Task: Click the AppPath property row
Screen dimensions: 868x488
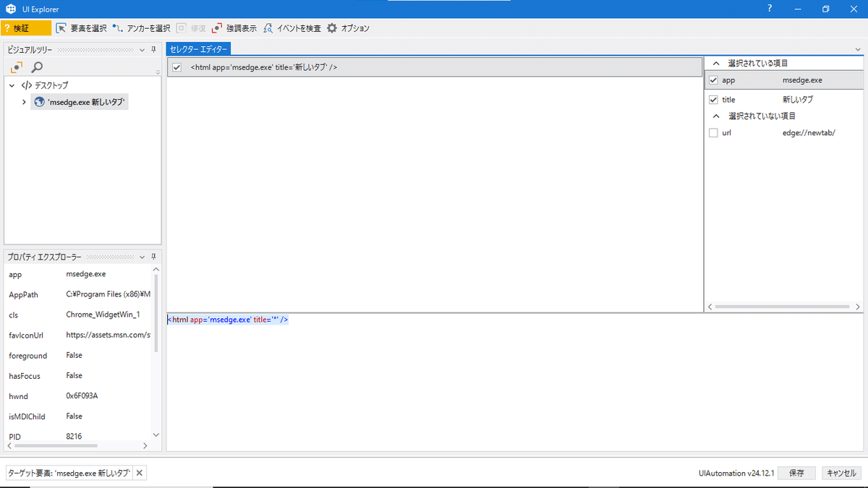Action: pos(79,294)
